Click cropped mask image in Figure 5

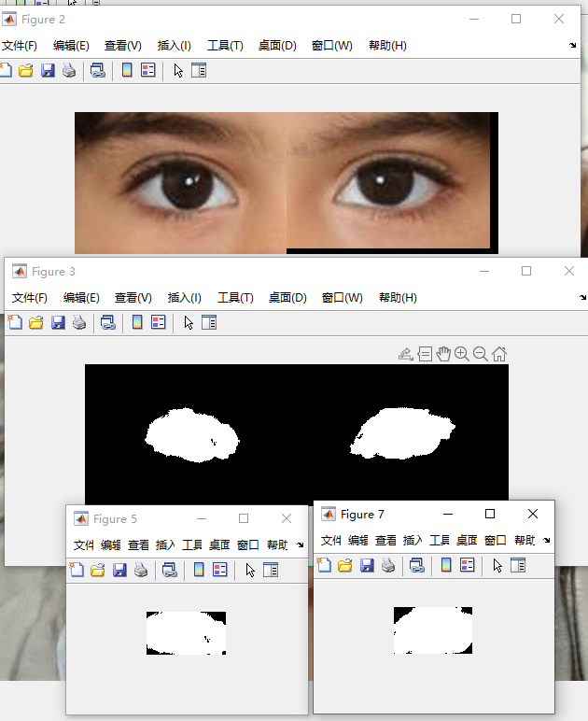click(186, 632)
